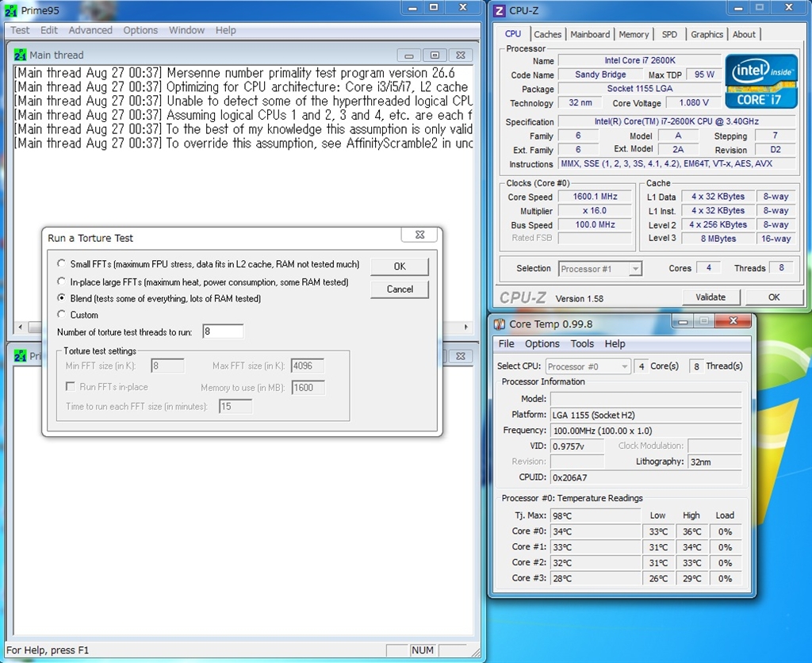812x663 pixels.
Task: Minimize the Core Temp window
Action: pos(681,323)
